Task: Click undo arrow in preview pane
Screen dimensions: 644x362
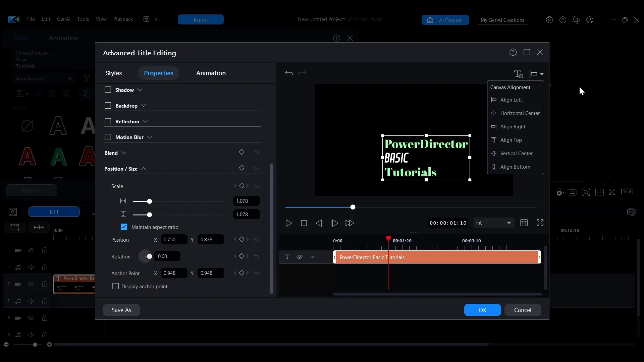Action: (289, 73)
